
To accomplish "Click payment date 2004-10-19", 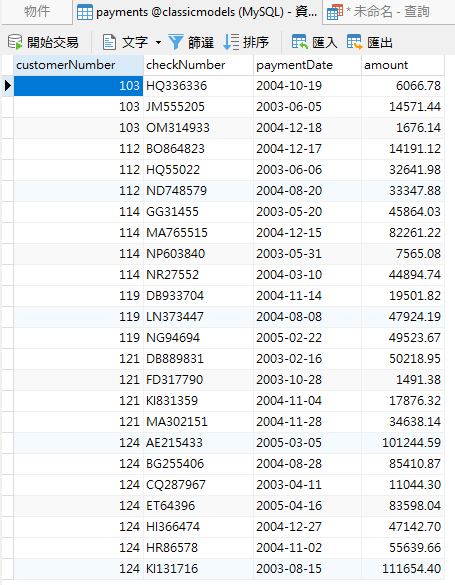I will (307, 86).
